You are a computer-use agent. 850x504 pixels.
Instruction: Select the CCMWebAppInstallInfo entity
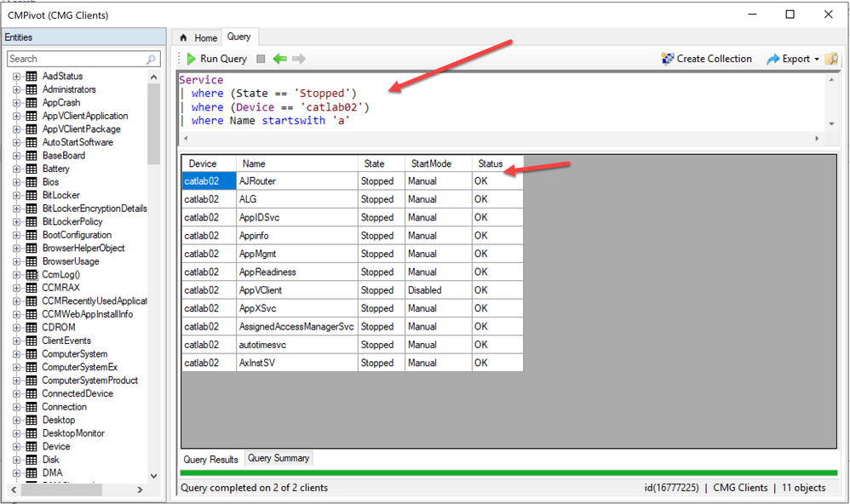click(x=87, y=314)
